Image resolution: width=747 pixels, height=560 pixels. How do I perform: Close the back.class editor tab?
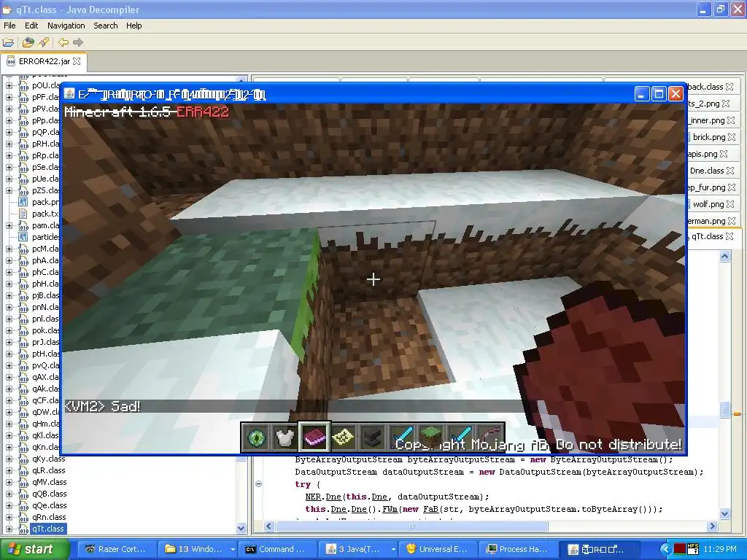(x=729, y=87)
